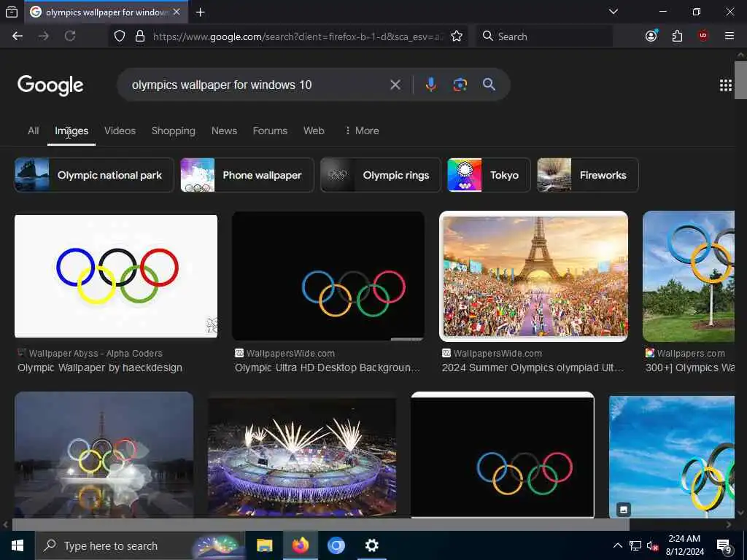Open the Extensions puzzle icon
Image resolution: width=747 pixels, height=560 pixels.
tap(677, 36)
